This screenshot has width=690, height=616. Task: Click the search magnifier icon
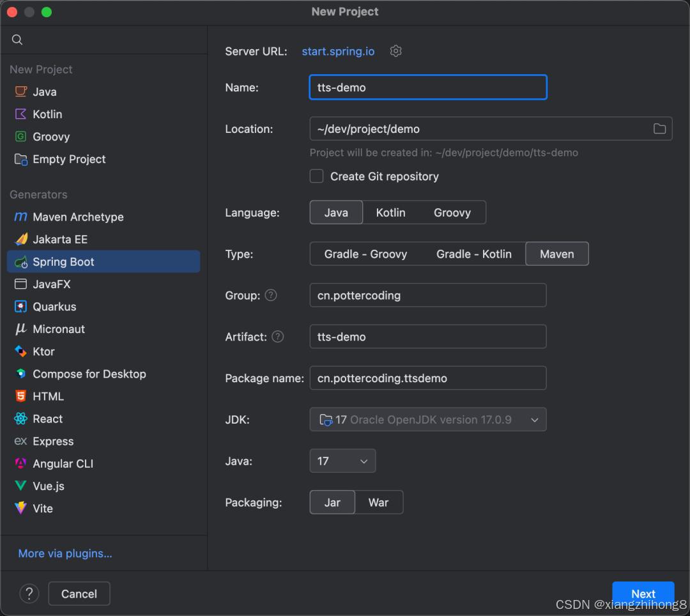coord(17,40)
